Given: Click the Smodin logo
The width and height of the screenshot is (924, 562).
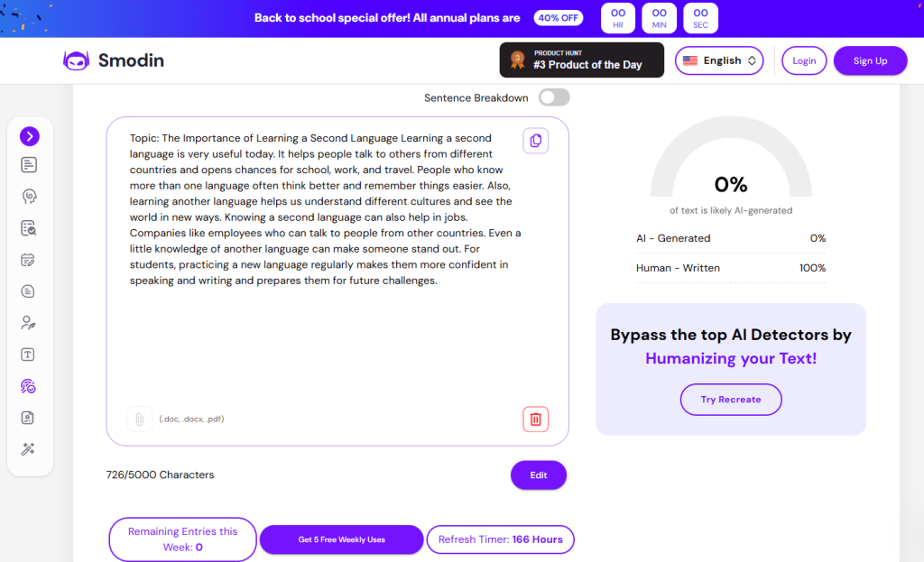Looking at the screenshot, I should click(114, 60).
